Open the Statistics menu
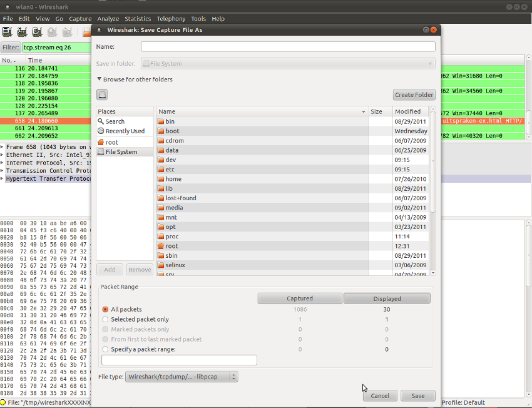 138,19
